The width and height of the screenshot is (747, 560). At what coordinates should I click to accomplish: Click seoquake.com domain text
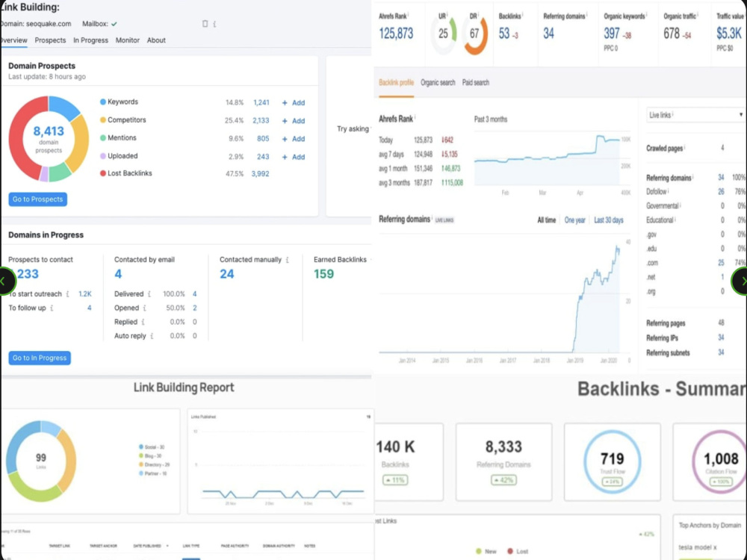[x=49, y=23]
